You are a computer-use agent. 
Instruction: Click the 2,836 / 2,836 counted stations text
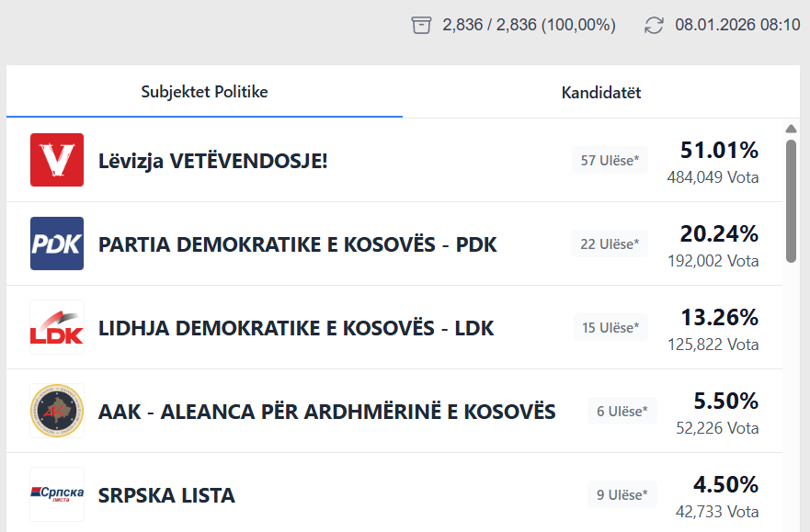point(529,25)
